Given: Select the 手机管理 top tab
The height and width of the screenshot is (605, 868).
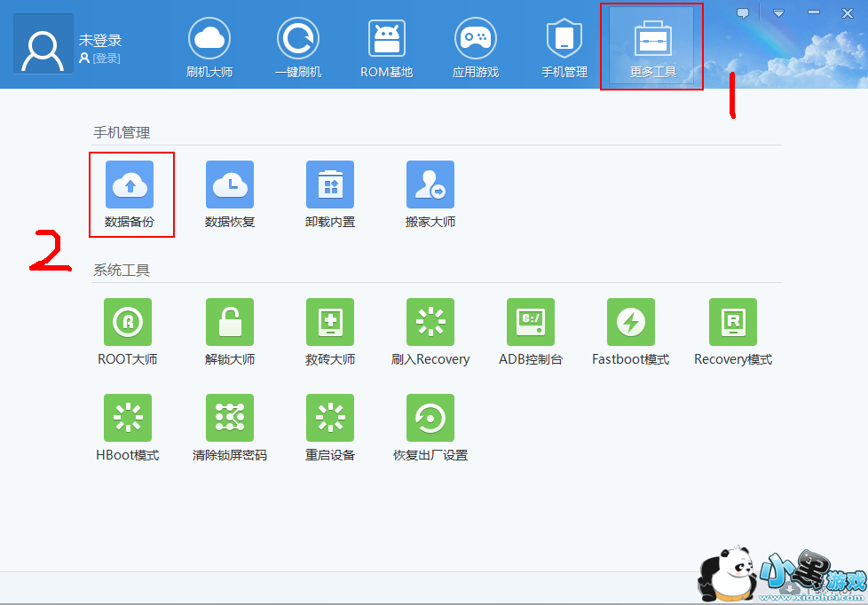Looking at the screenshot, I should coord(564,48).
